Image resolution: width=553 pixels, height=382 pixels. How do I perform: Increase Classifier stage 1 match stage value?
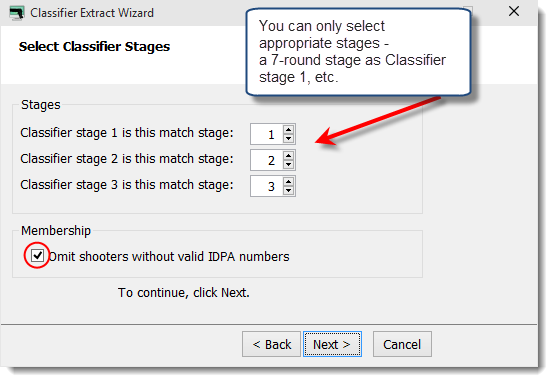(288, 129)
